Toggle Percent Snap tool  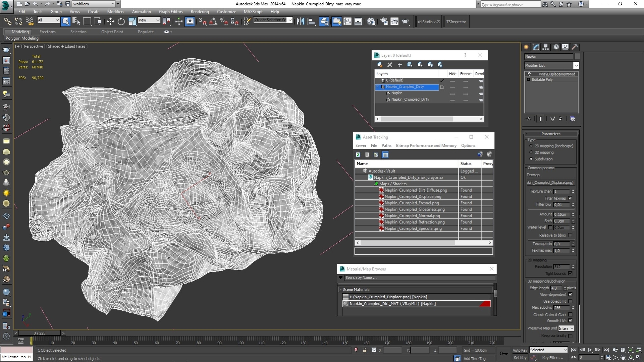tap(224, 22)
